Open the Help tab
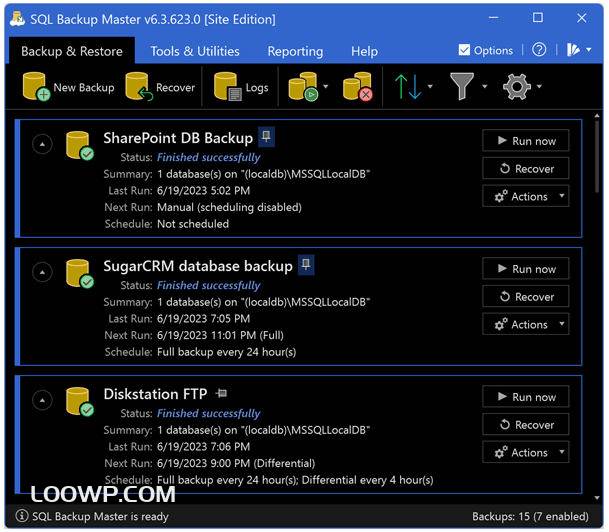The width and height of the screenshot is (609, 532). (364, 51)
